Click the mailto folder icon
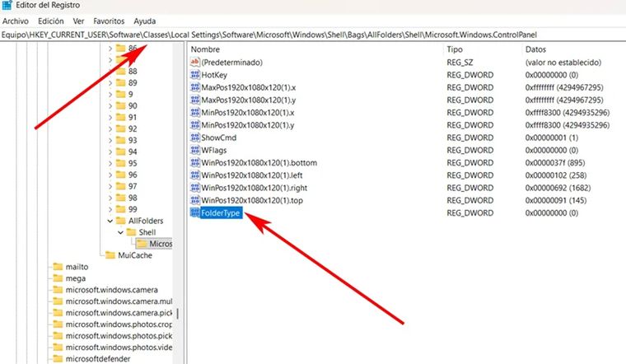This screenshot has width=626, height=364. (58, 267)
